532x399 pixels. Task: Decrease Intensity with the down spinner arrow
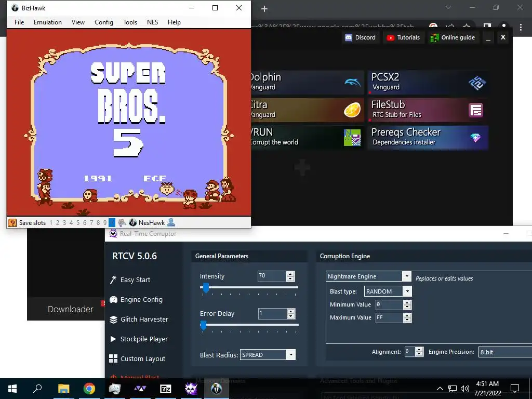click(290, 279)
